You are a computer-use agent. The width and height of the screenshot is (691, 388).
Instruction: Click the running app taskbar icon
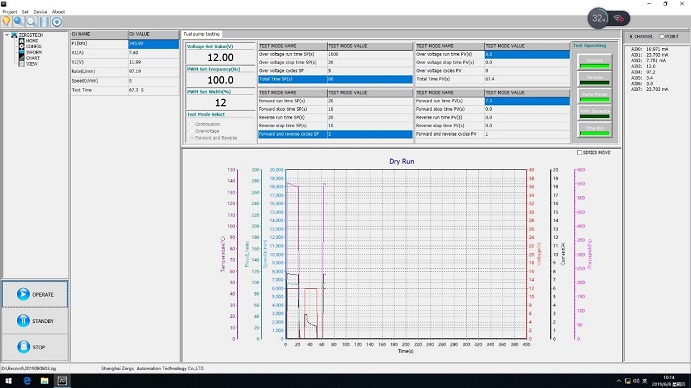pyautogui.click(x=62, y=381)
